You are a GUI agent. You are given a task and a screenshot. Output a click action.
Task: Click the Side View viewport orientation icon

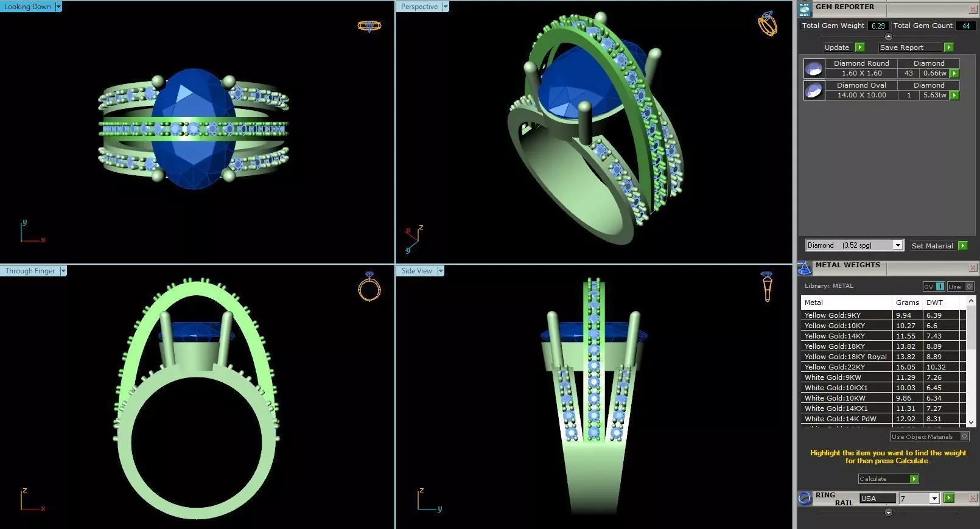(767, 286)
